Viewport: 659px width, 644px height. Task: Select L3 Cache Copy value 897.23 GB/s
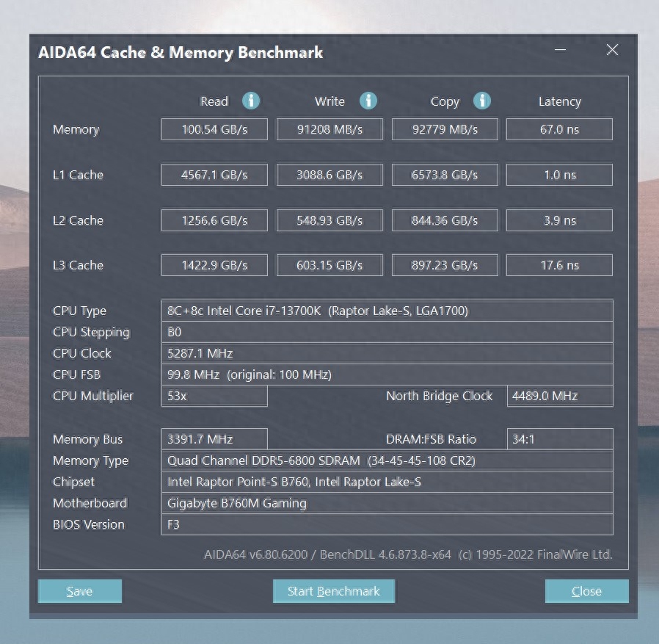pos(445,265)
